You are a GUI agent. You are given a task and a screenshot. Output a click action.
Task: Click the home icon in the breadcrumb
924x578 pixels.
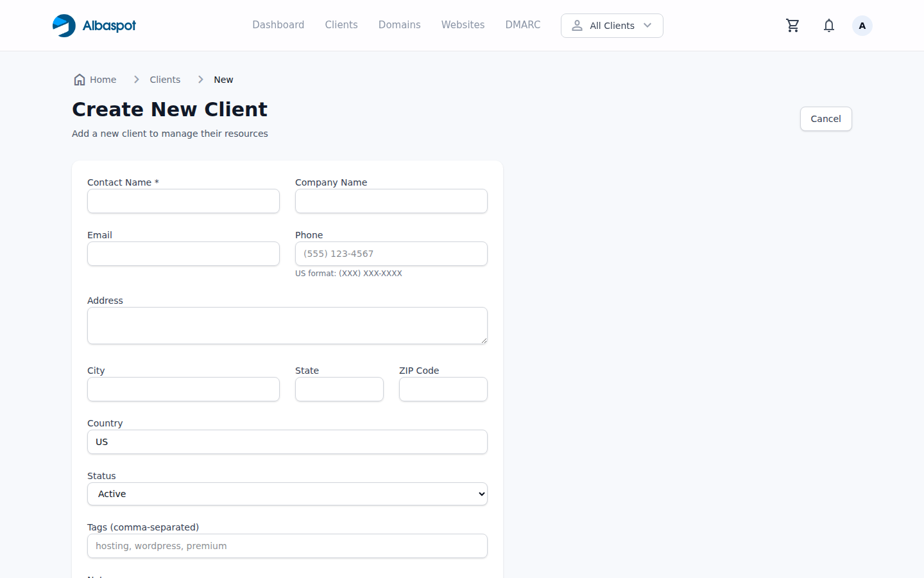[78, 79]
